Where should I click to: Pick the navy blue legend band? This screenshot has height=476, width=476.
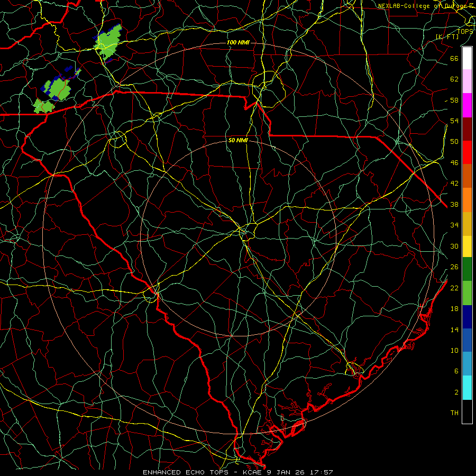tap(467, 317)
